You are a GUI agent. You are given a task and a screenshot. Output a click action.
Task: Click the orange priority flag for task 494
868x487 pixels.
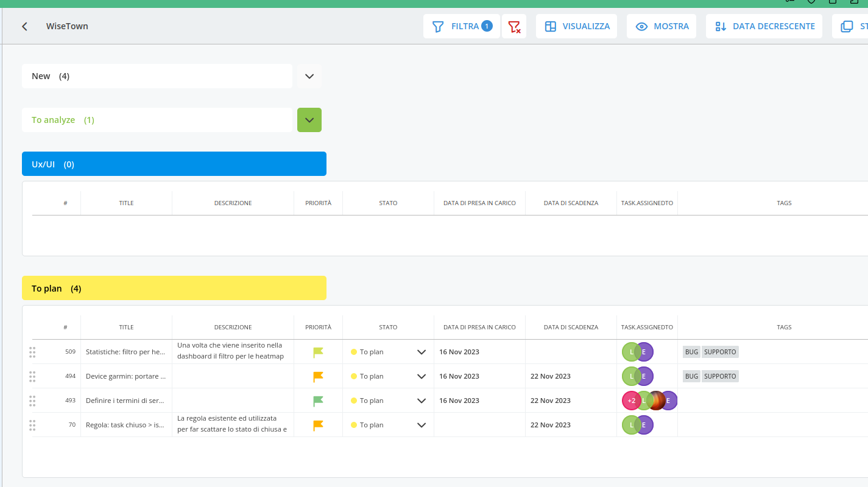click(x=318, y=376)
